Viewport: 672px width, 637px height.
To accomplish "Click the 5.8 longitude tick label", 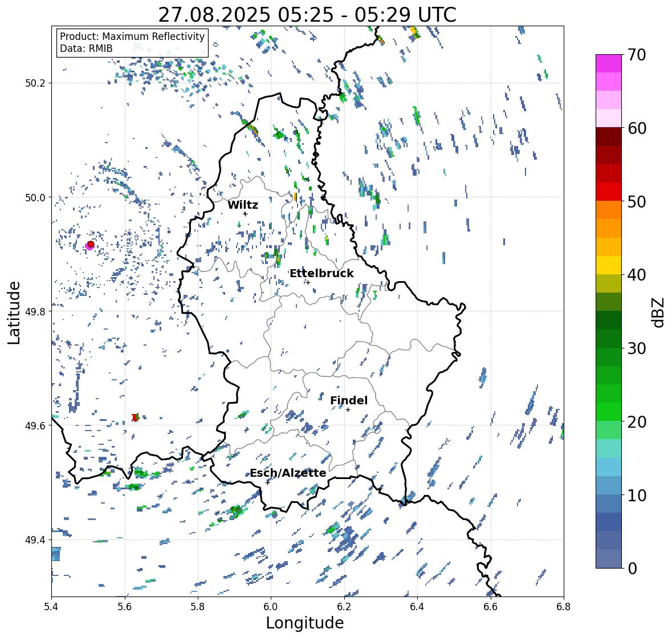I will click(x=198, y=606).
